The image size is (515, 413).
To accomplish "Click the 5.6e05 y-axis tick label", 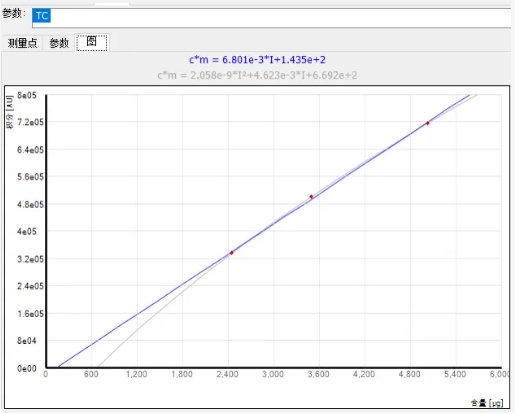I will (30, 177).
